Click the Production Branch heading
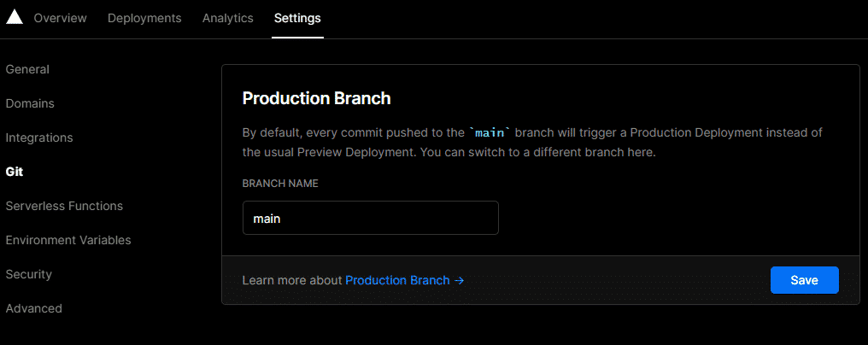The width and height of the screenshot is (868, 345). [317, 98]
